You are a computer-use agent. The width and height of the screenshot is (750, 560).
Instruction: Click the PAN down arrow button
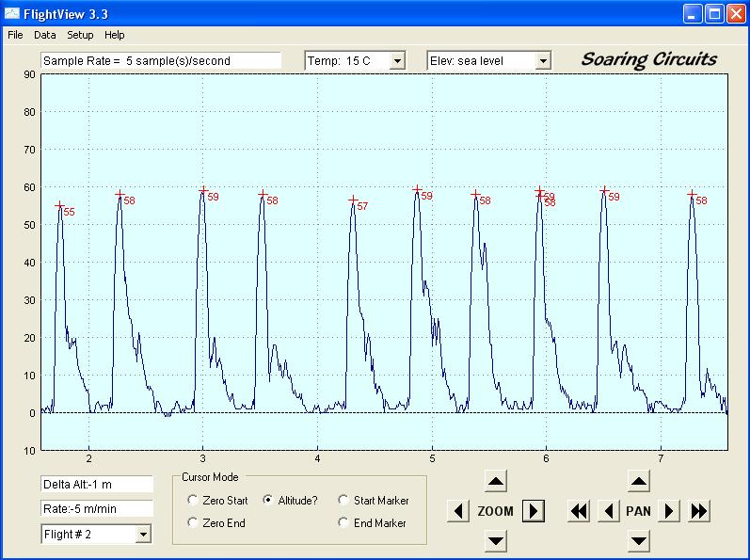coord(639,541)
